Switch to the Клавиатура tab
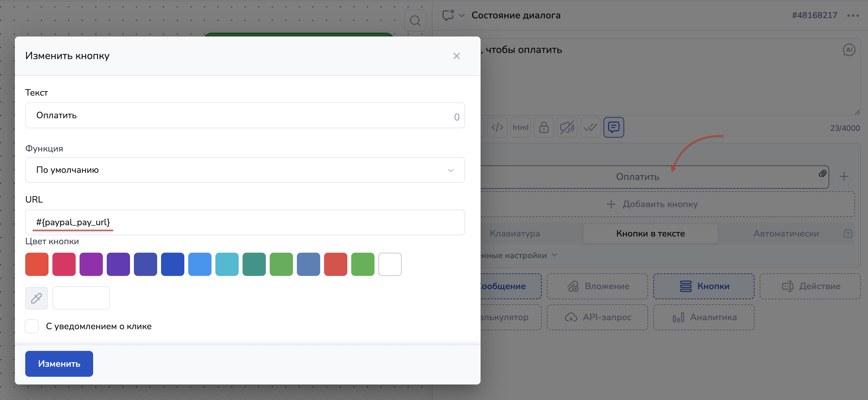The width and height of the screenshot is (868, 400). (515, 233)
